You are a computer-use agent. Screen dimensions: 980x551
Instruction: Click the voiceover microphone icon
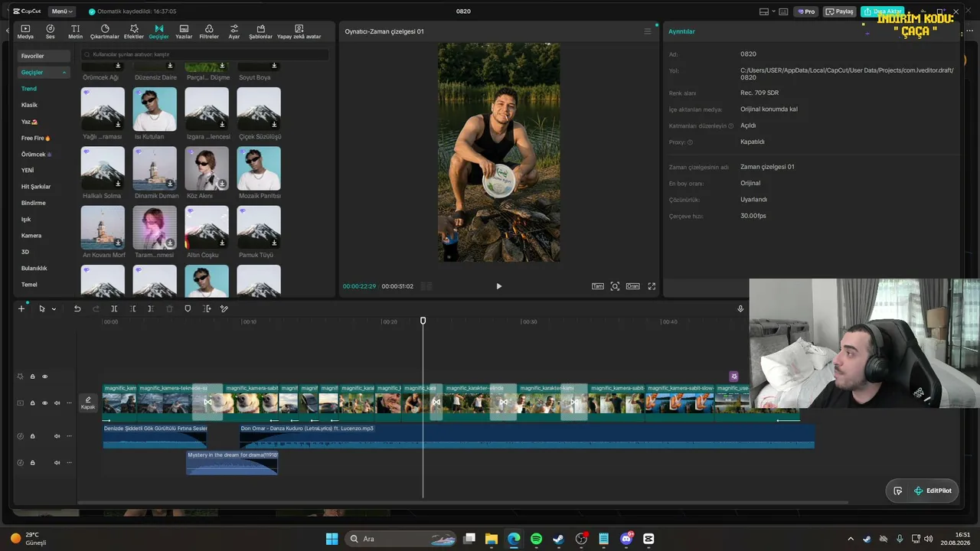click(x=740, y=309)
